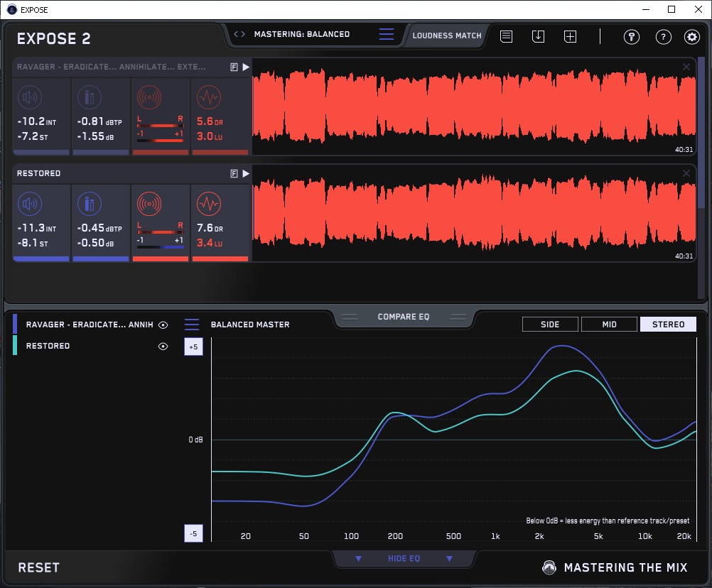
Task: Click the BALANCED MASTER reference label
Action: point(250,325)
